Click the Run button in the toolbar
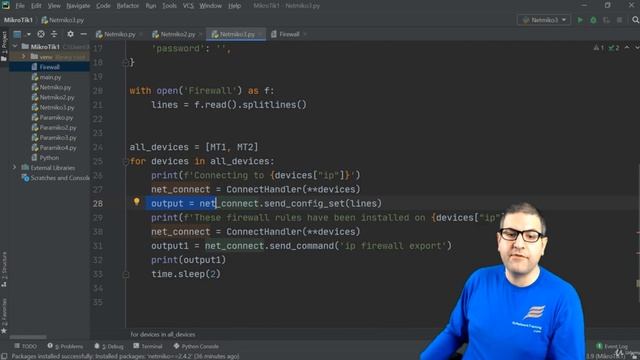 pos(580,20)
